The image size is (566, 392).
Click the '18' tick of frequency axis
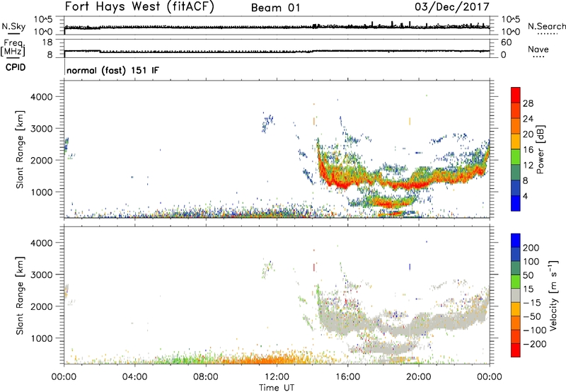click(47, 42)
